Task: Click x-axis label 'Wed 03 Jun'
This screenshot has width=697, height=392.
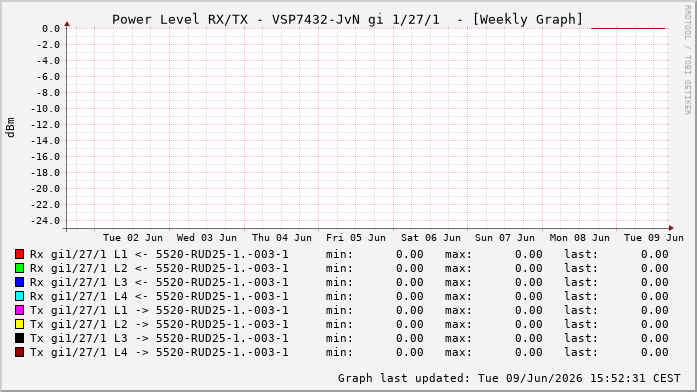Action: 207,238
